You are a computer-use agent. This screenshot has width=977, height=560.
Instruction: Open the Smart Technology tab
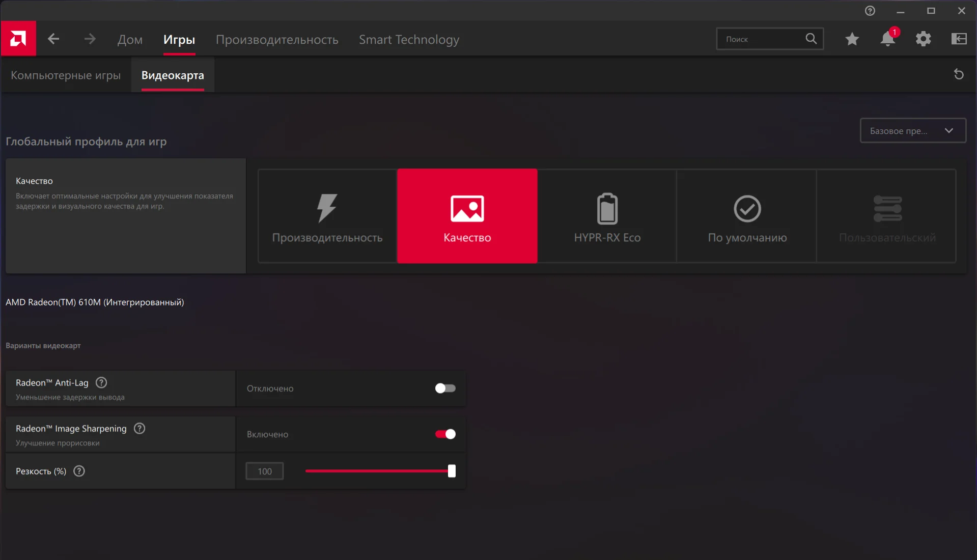click(409, 40)
